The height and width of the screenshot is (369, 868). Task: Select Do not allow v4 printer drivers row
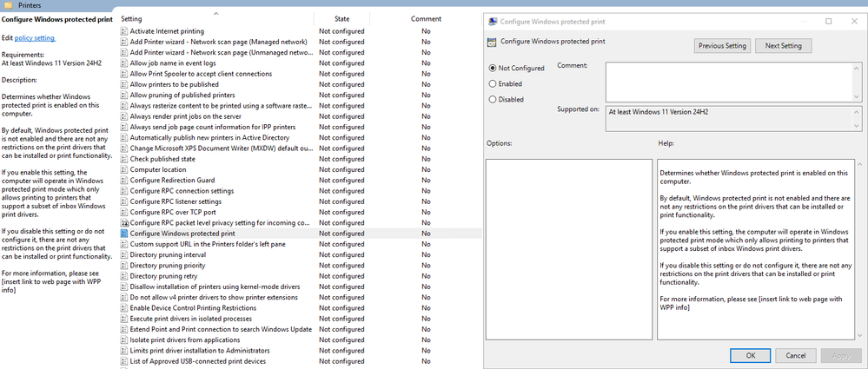(x=300, y=297)
